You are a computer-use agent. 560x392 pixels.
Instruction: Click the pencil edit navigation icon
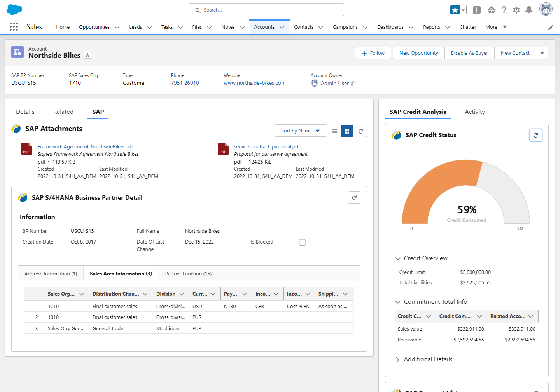(x=551, y=27)
